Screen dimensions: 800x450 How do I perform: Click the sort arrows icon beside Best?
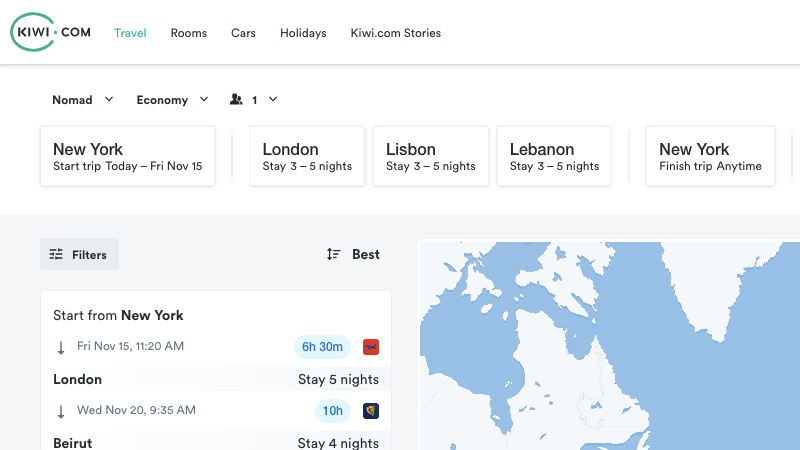point(334,254)
